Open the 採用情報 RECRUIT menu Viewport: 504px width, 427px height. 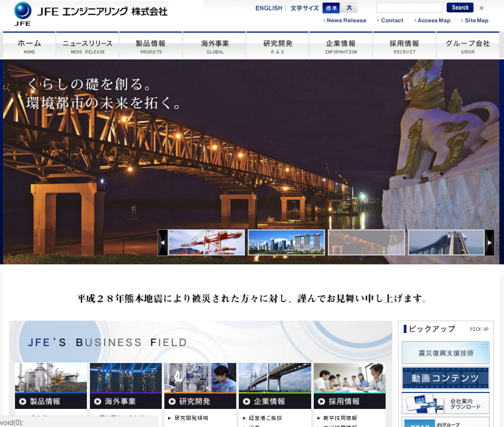click(404, 46)
